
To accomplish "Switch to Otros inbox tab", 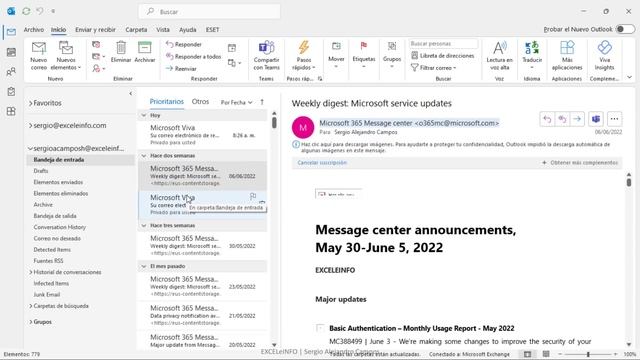I will [200, 102].
